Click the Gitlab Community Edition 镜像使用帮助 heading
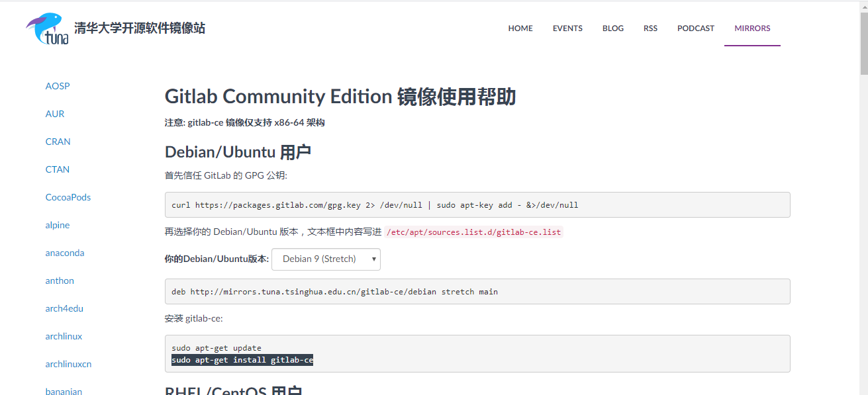The width and height of the screenshot is (868, 395). click(x=340, y=97)
